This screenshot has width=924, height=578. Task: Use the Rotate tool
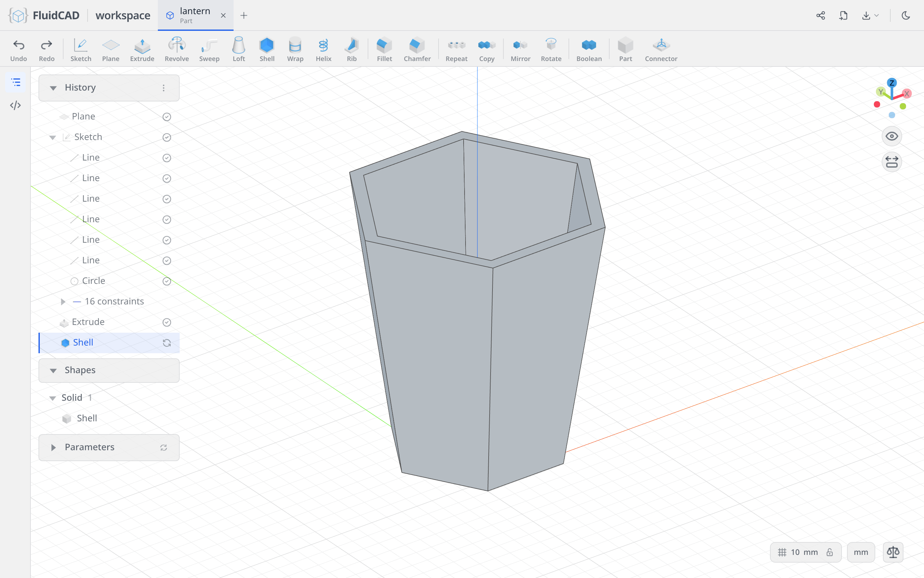[x=551, y=49]
